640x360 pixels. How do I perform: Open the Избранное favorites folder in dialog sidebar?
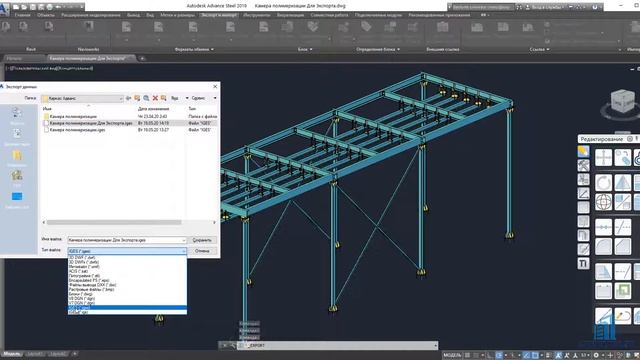click(x=17, y=158)
